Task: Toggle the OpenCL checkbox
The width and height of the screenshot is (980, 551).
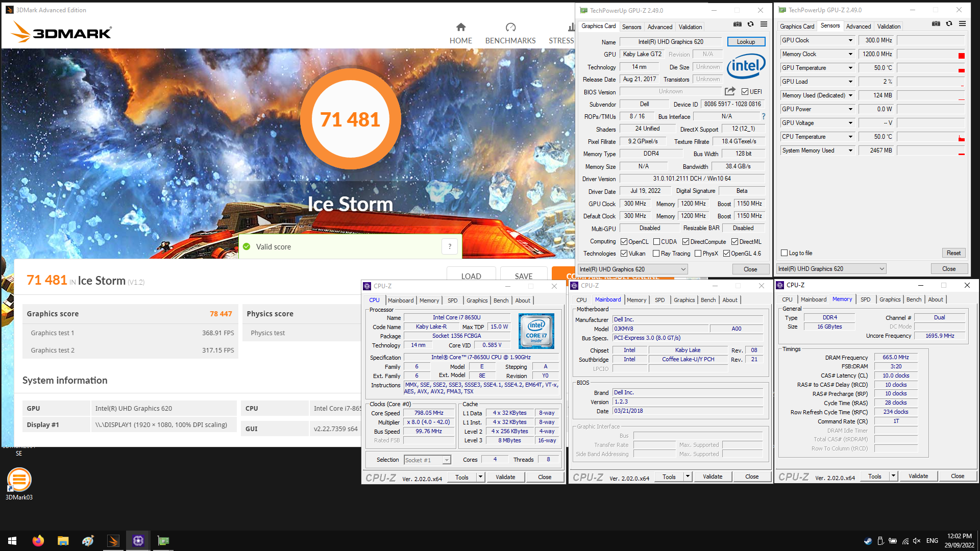Action: click(x=624, y=242)
